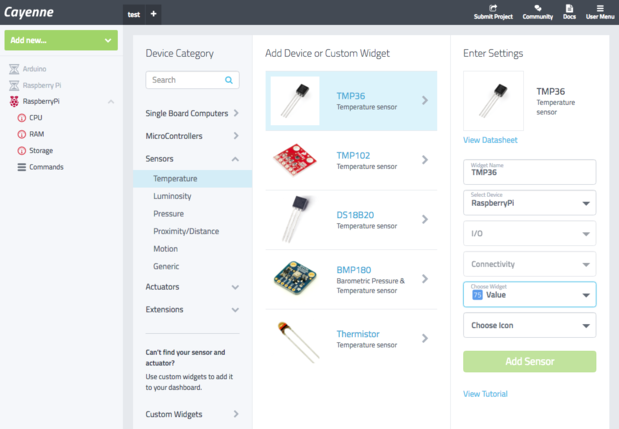Click the TMP102 red board thumbnail
Image resolution: width=619 pixels, height=429 pixels.
(x=295, y=160)
